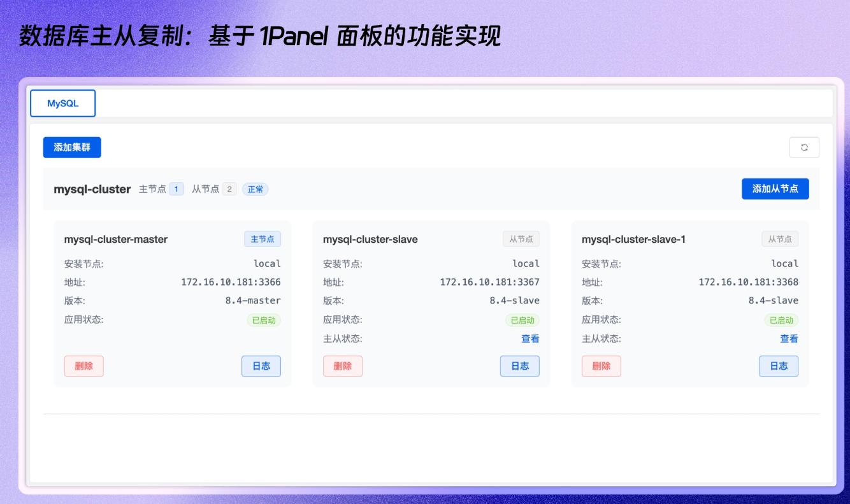Click version 8.4-master

[253, 301]
